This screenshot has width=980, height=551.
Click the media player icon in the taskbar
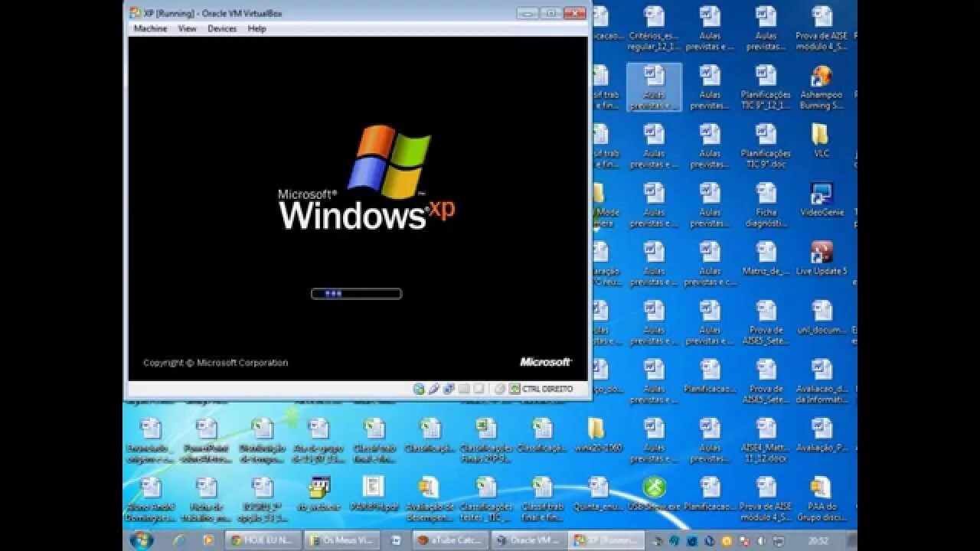point(208,540)
